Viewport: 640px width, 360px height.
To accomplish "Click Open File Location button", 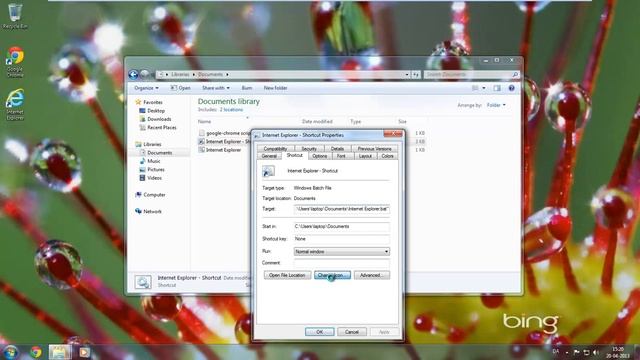I will 287,275.
